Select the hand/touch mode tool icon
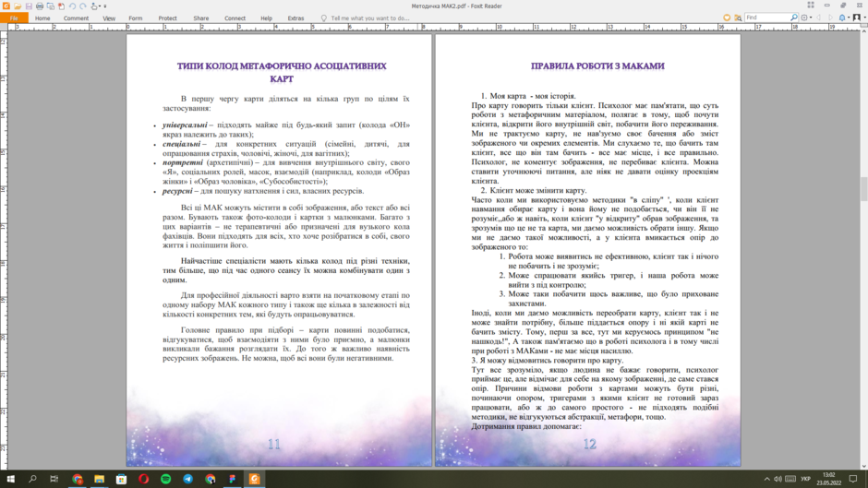The height and width of the screenshot is (488, 868). tap(94, 6)
